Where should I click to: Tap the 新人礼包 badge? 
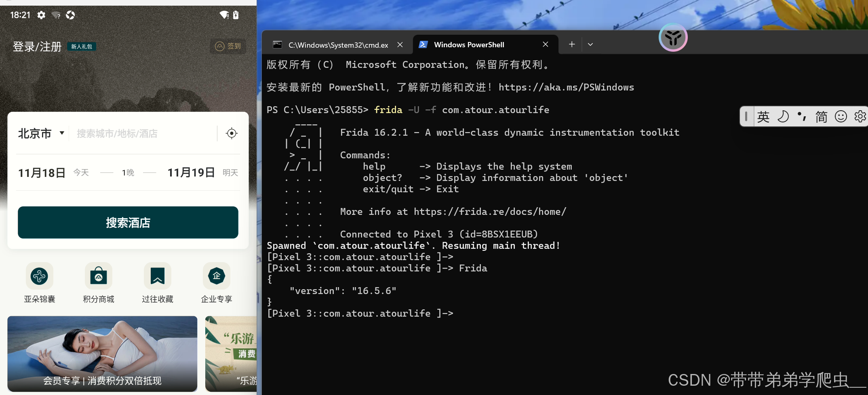pos(82,46)
